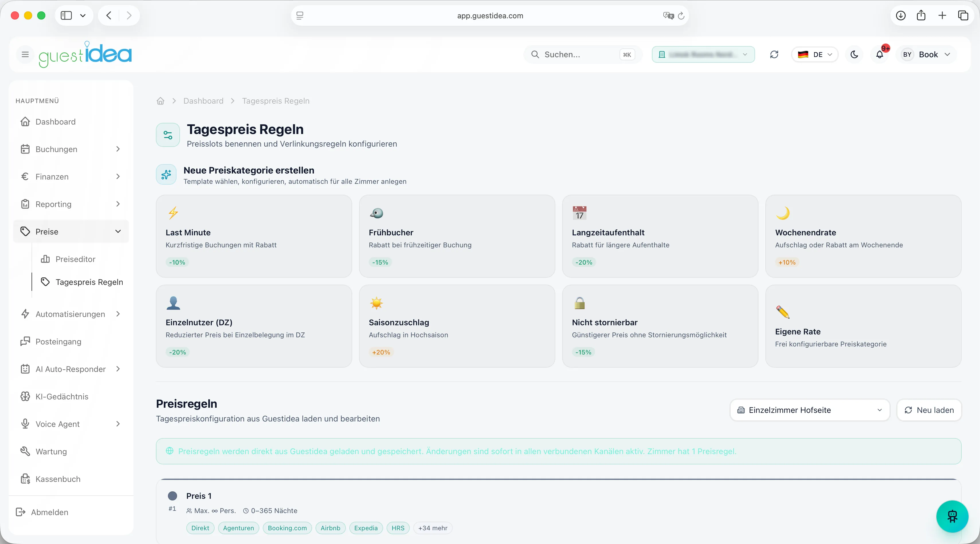980x544 pixels.
Task: Click the translate icon in address bar
Action: pyautogui.click(x=668, y=15)
